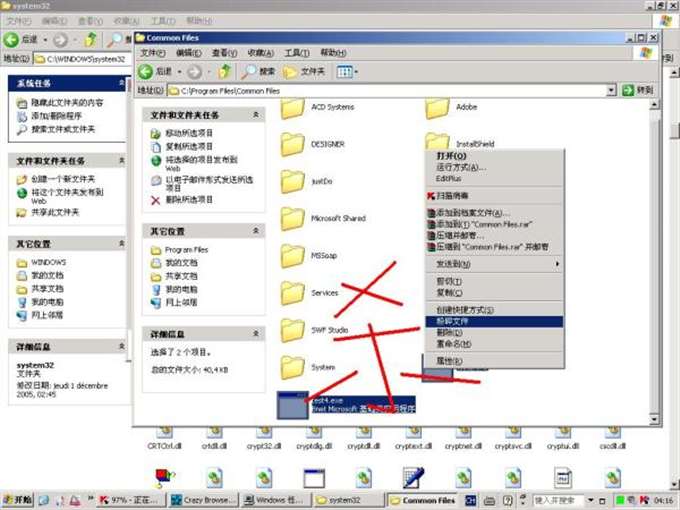This screenshot has width=680, height=510.
Task: Open View menu in Common Files window
Action: [x=224, y=53]
